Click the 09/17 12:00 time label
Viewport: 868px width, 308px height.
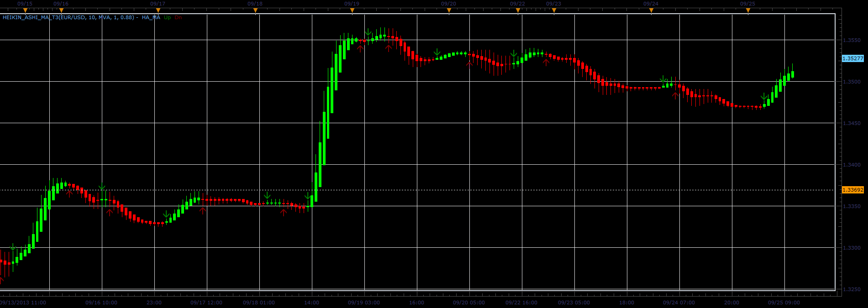coord(206,303)
